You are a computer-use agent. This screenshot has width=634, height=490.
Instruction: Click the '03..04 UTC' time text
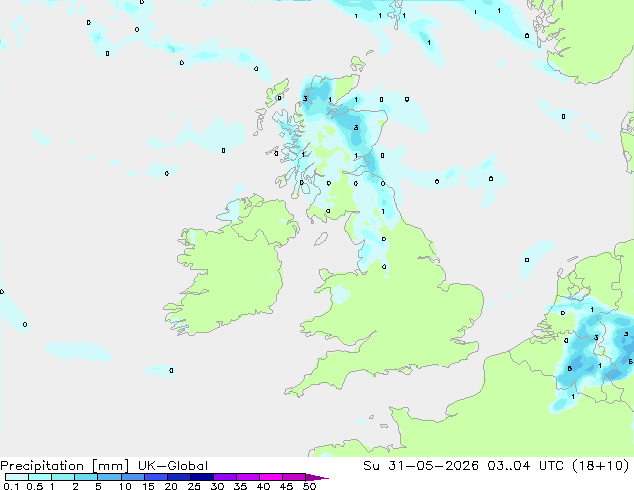pos(526,466)
